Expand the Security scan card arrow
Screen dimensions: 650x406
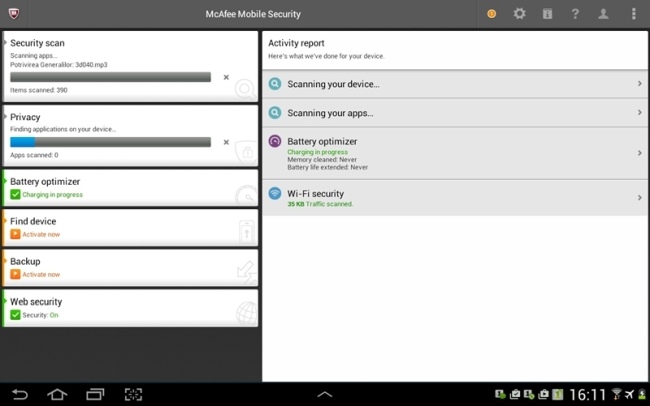point(5,42)
